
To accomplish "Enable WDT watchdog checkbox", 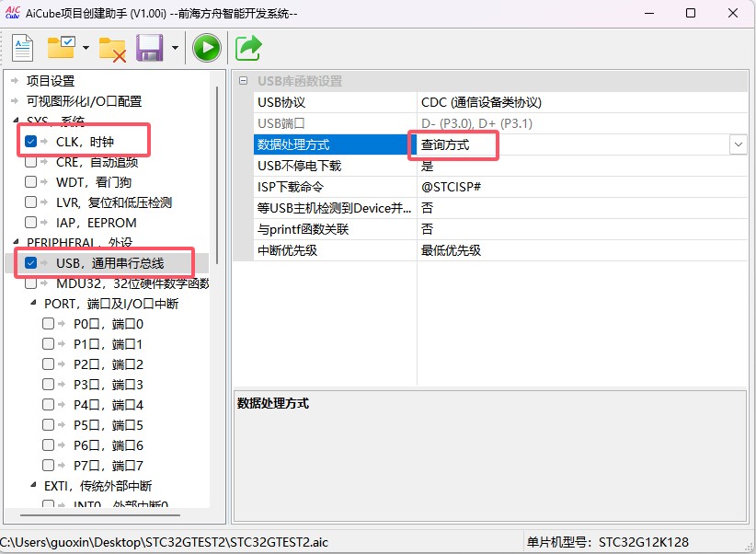I will pyautogui.click(x=31, y=182).
